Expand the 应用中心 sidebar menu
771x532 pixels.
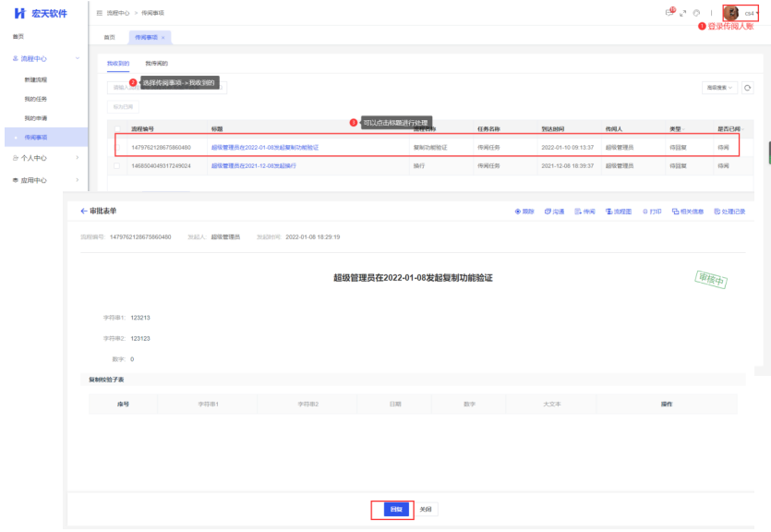44,180
